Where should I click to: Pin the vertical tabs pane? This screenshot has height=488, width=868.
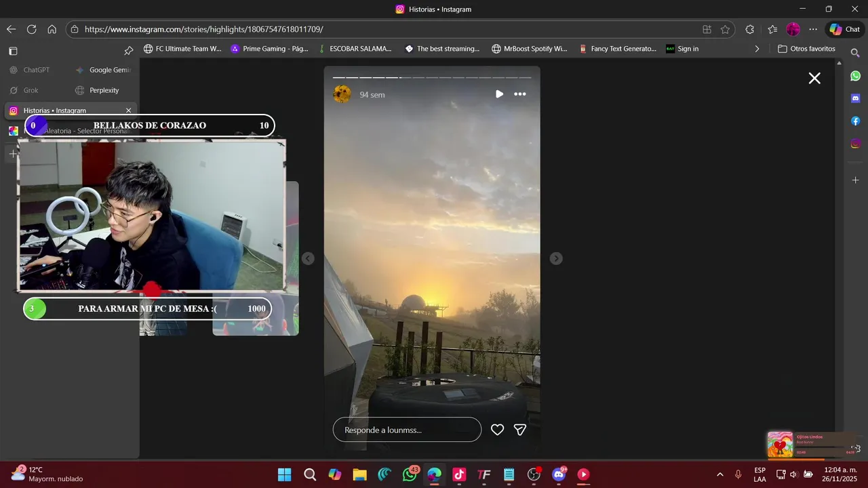pos(128,51)
